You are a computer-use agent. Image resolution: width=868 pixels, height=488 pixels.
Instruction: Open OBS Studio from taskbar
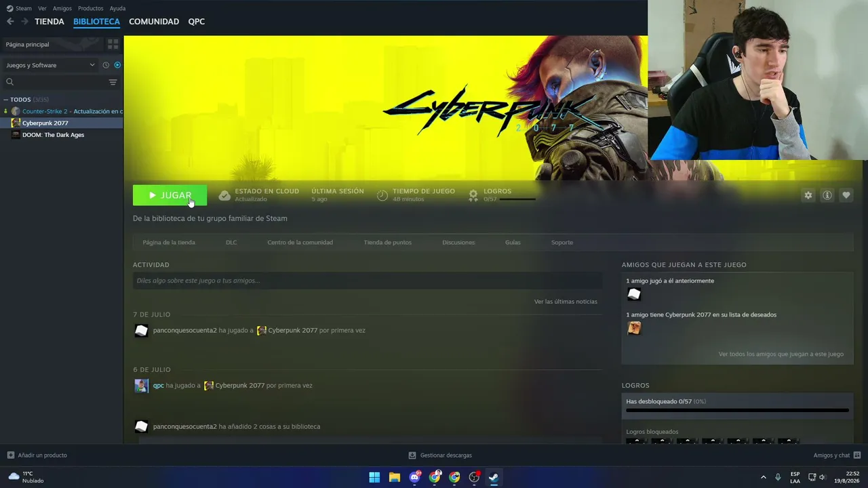pos(474,477)
